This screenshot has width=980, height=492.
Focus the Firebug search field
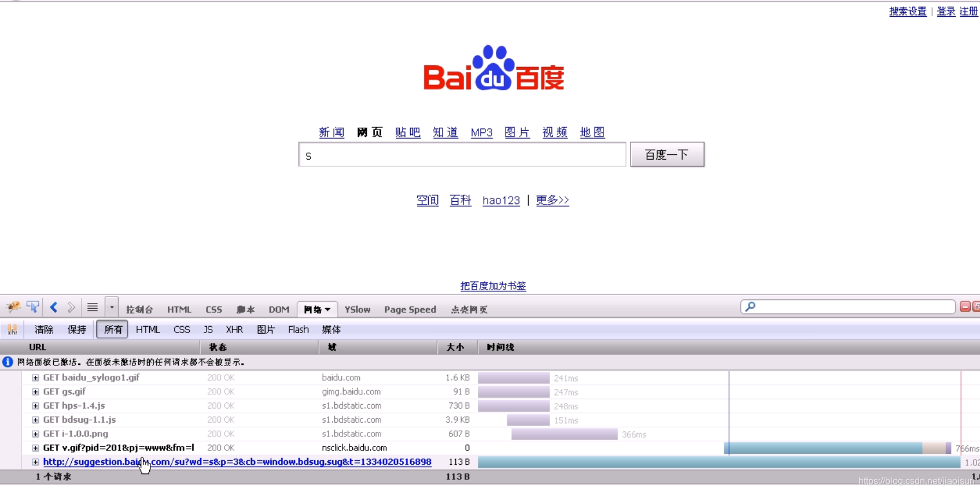click(848, 306)
